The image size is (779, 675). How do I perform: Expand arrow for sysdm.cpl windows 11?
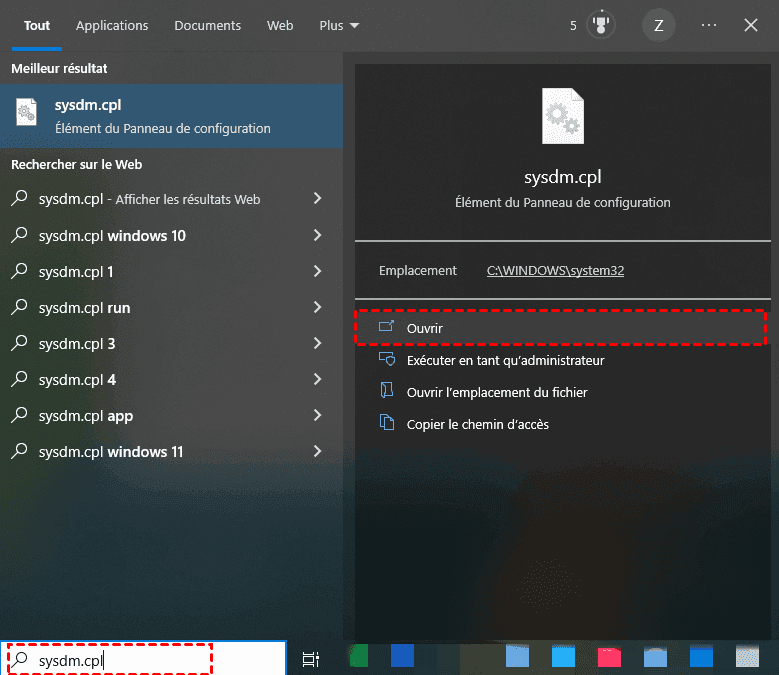[317, 451]
